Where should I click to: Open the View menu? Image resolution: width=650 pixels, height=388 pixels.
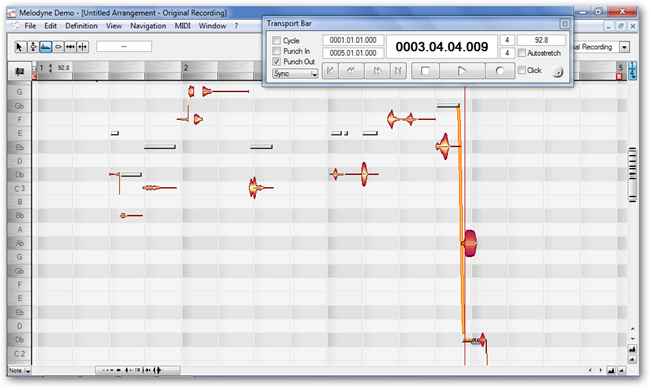(x=114, y=26)
